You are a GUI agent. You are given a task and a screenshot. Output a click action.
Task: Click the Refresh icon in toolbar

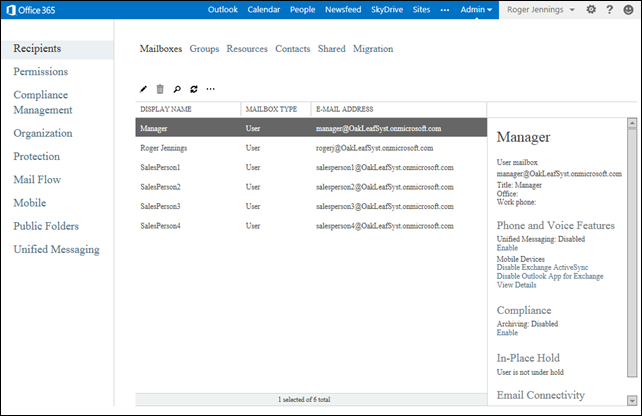tap(194, 89)
